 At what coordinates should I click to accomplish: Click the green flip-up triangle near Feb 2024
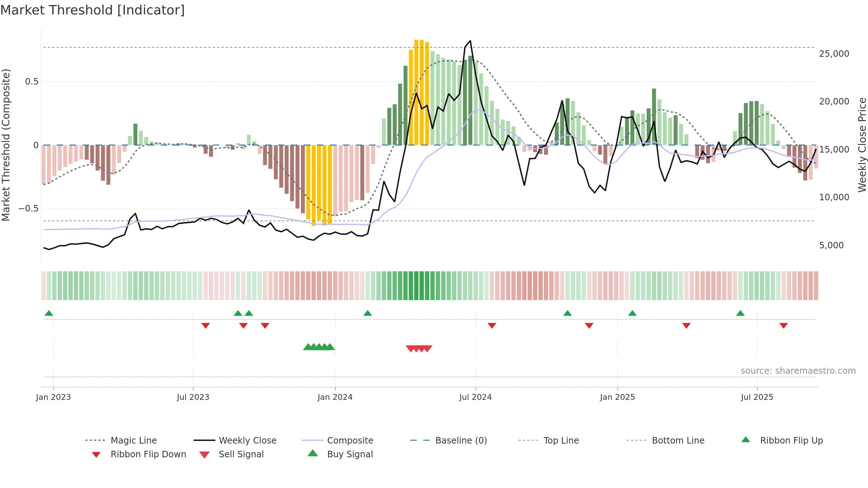coord(367,313)
